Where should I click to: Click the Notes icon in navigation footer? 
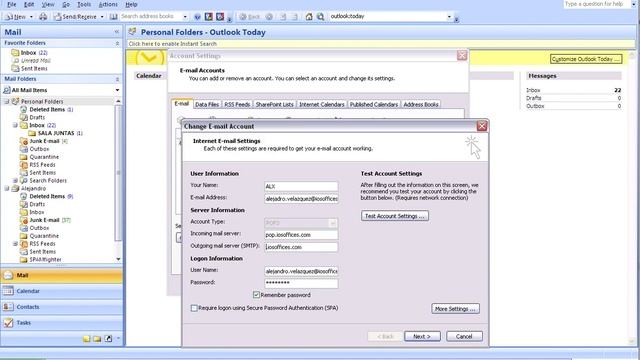(x=87, y=339)
